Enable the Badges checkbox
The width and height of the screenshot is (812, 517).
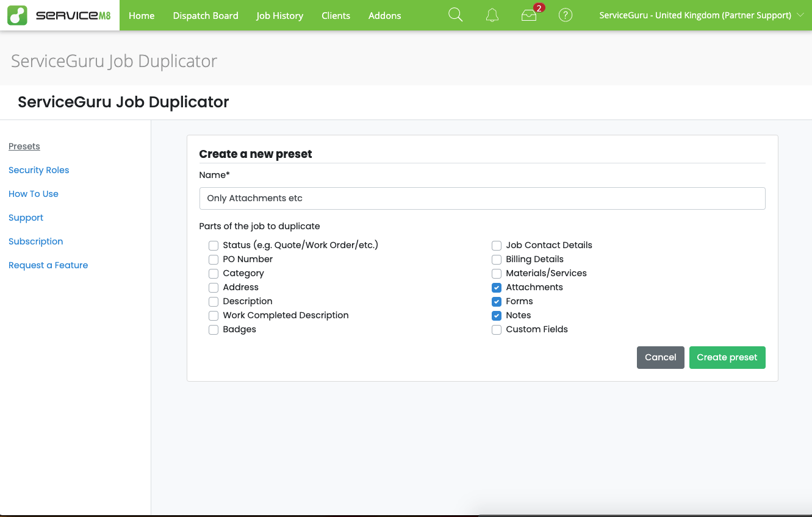point(214,330)
